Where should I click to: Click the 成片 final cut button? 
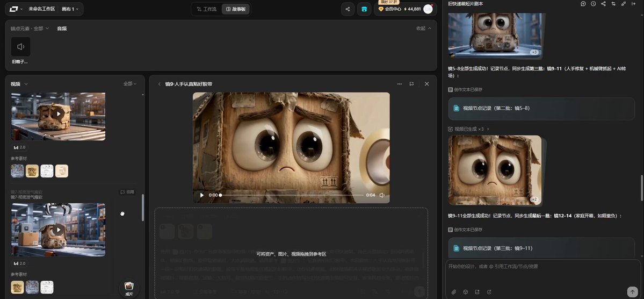[129, 288]
